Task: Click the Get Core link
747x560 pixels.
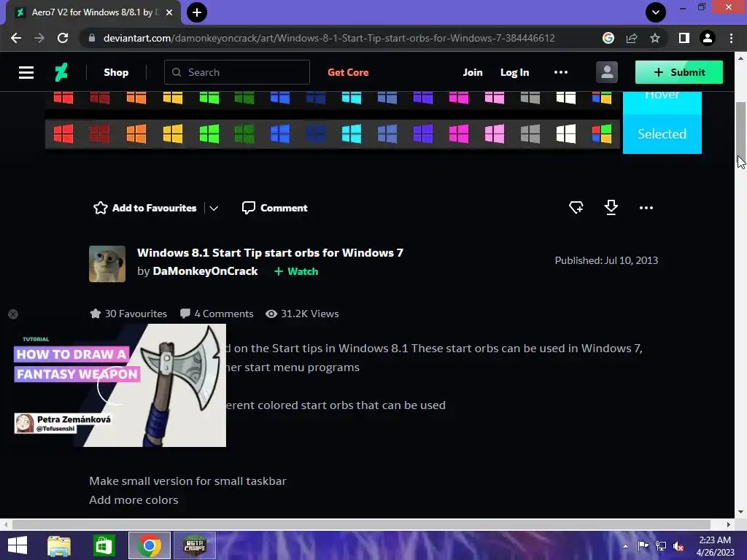Action: click(348, 72)
